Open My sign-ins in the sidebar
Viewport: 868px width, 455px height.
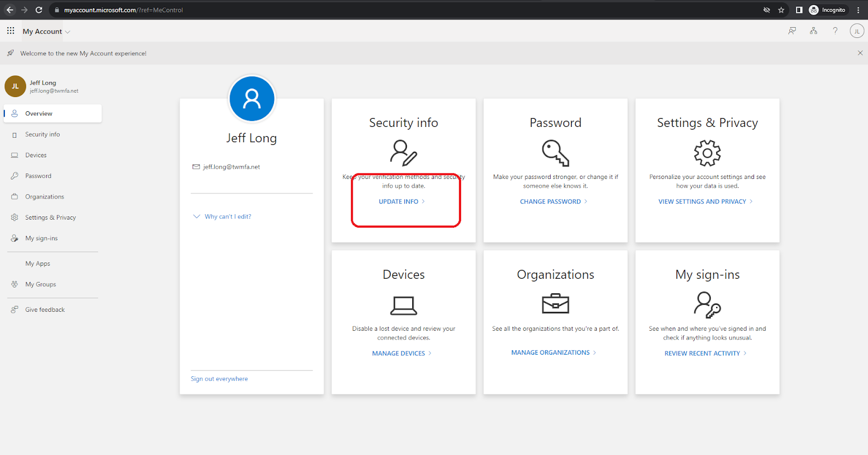coord(53,238)
